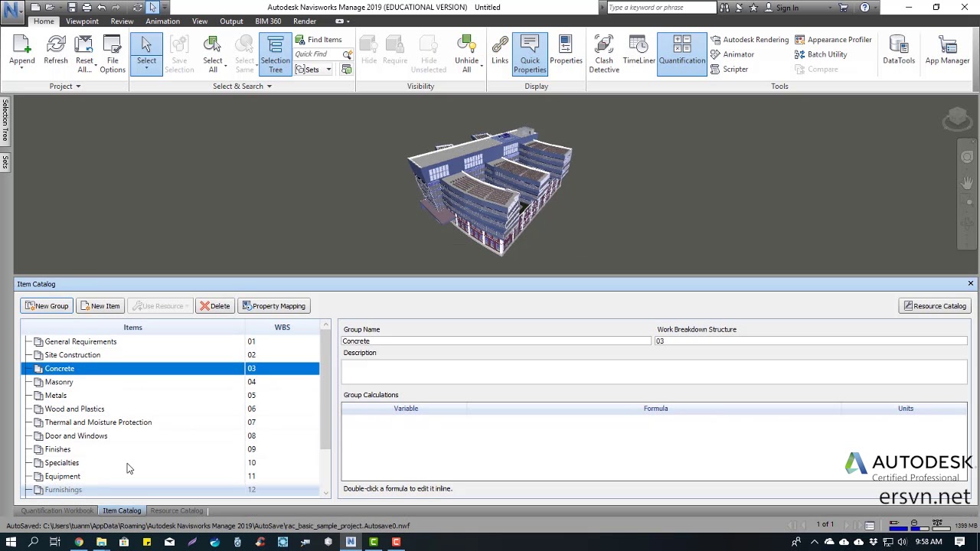Image resolution: width=980 pixels, height=551 pixels.
Task: Switch to the Review ribbon tab
Action: point(122,21)
